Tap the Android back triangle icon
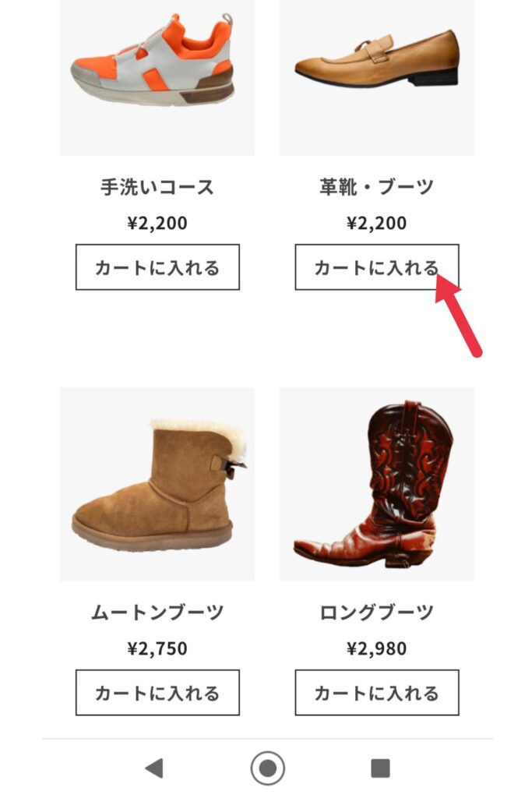532x798 pixels. pyautogui.click(x=155, y=768)
